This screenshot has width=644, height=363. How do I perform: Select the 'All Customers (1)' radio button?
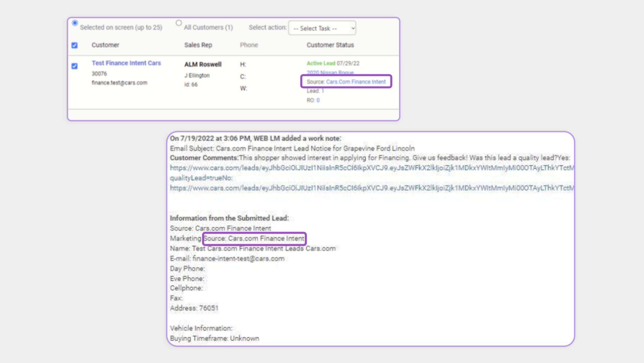pyautogui.click(x=179, y=23)
